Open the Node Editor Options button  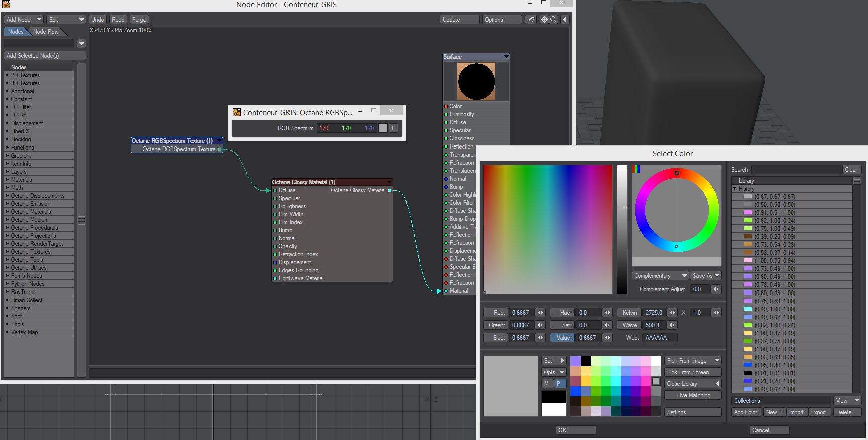tap(502, 20)
